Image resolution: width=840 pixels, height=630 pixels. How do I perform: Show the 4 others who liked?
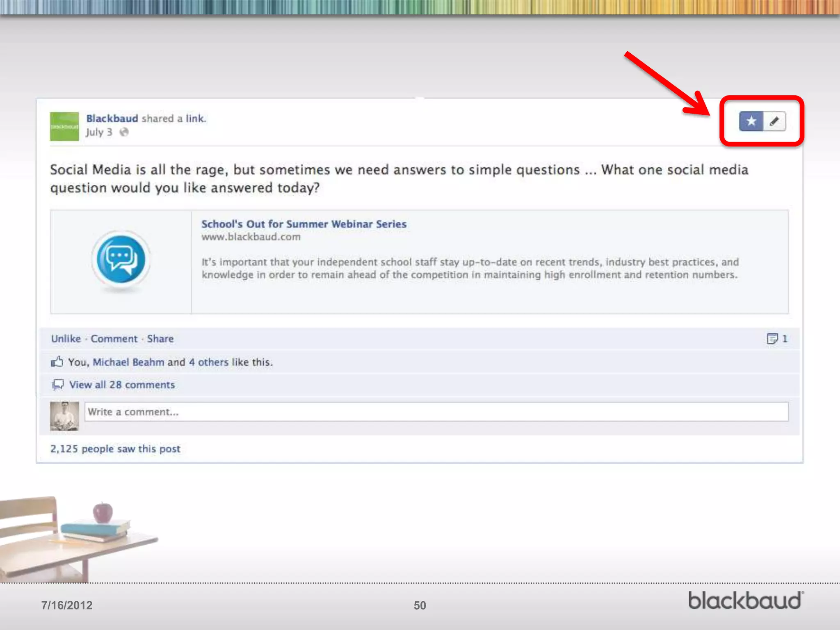208,362
